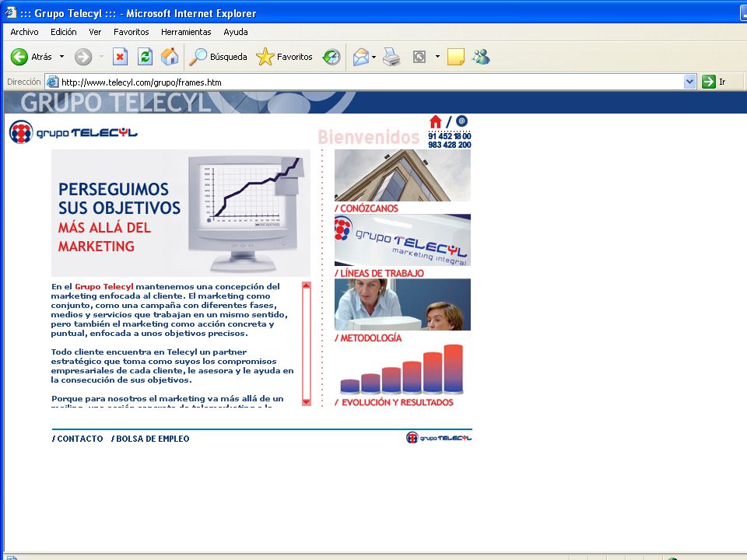Click the phone number 983 428 200
The width and height of the screenshot is (747, 560).
449,145
